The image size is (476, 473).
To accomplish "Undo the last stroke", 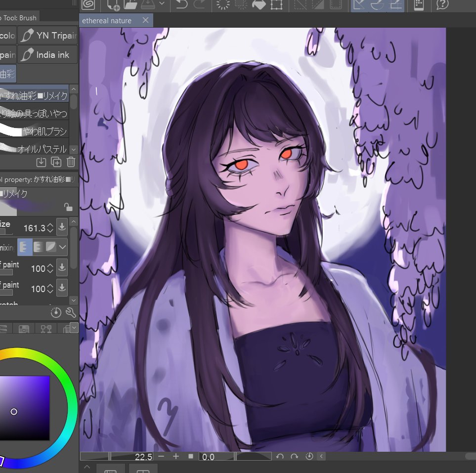I will pos(181,4).
